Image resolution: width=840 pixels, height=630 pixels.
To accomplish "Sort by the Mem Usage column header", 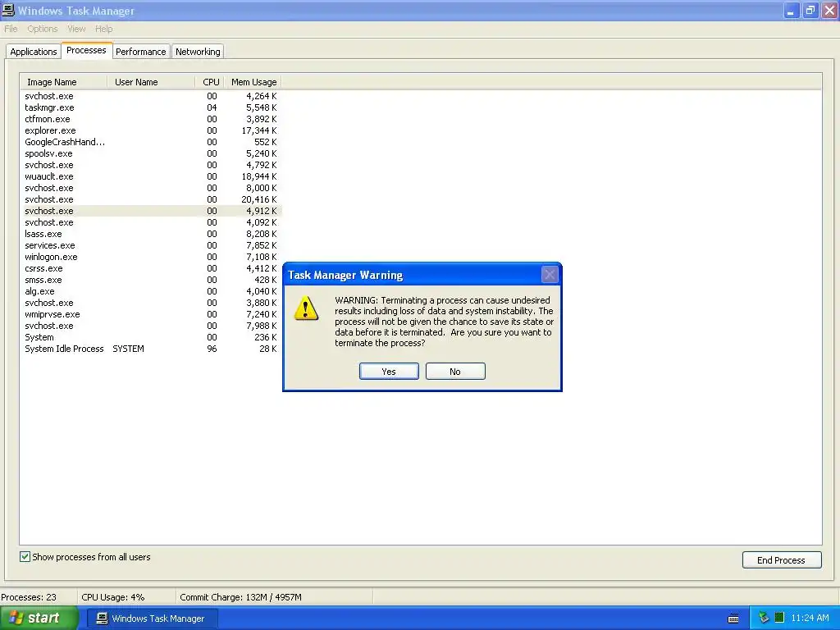I will pos(253,82).
